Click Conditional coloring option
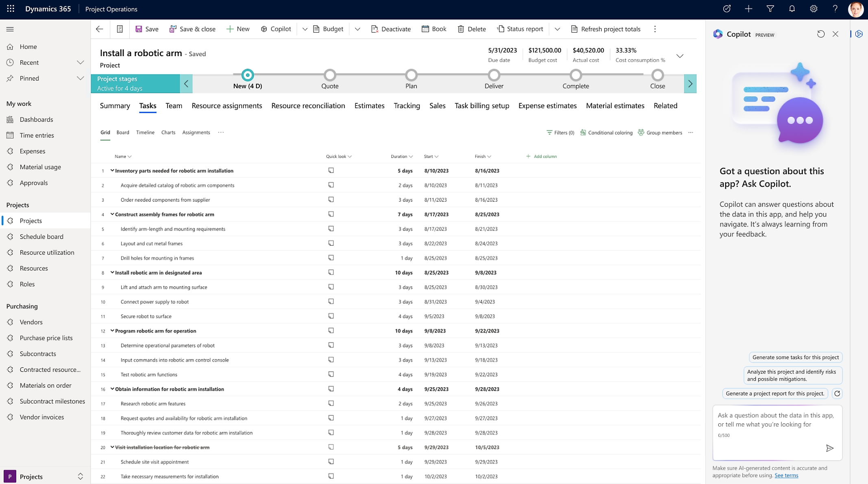 (606, 133)
